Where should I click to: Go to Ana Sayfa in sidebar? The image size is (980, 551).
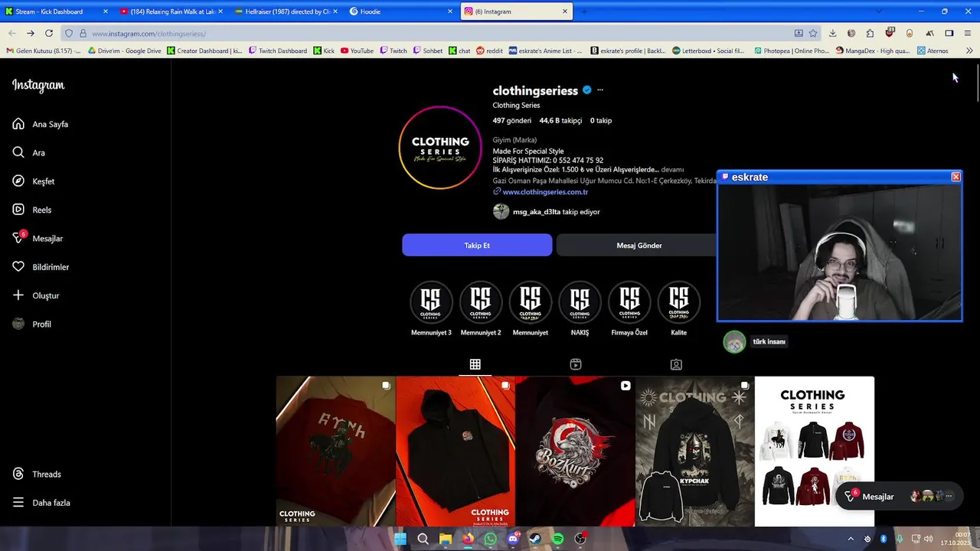[x=41, y=124]
